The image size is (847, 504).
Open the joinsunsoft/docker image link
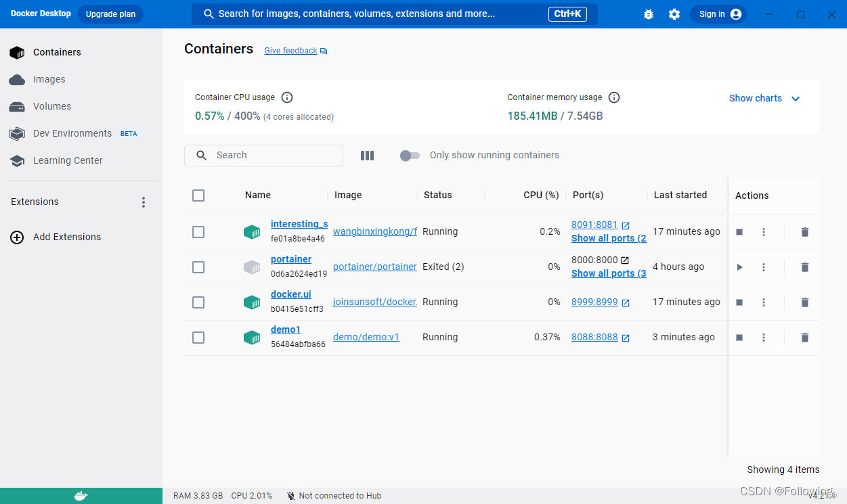click(x=375, y=302)
